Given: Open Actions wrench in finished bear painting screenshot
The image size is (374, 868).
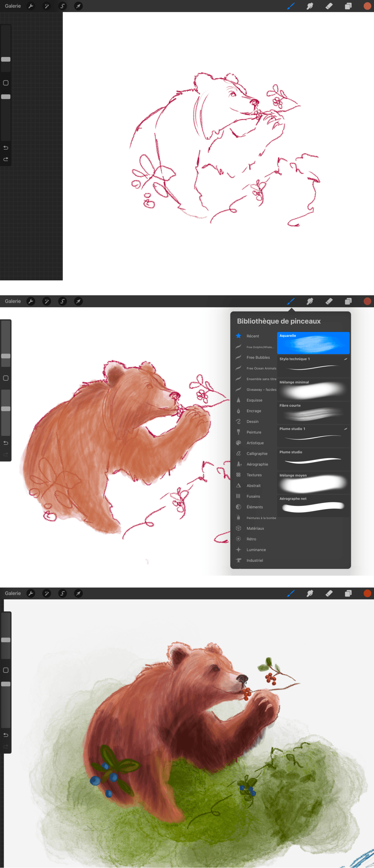Looking at the screenshot, I should tap(31, 593).
